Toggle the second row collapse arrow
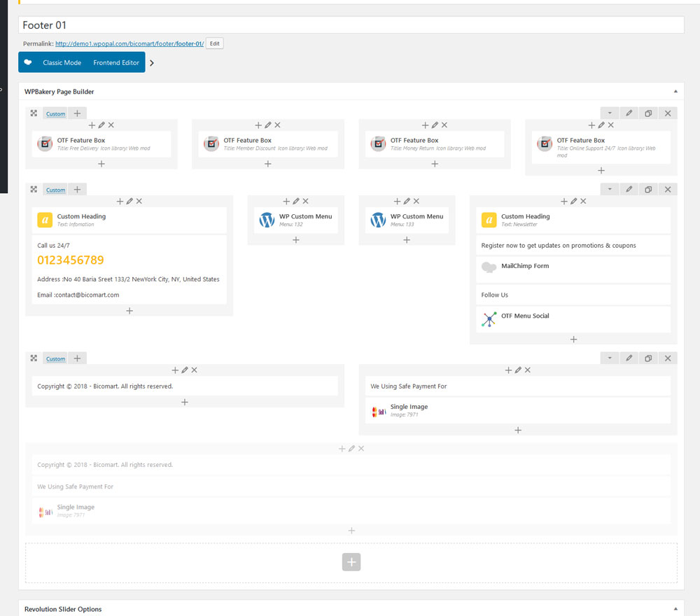The height and width of the screenshot is (616, 700). (x=610, y=190)
